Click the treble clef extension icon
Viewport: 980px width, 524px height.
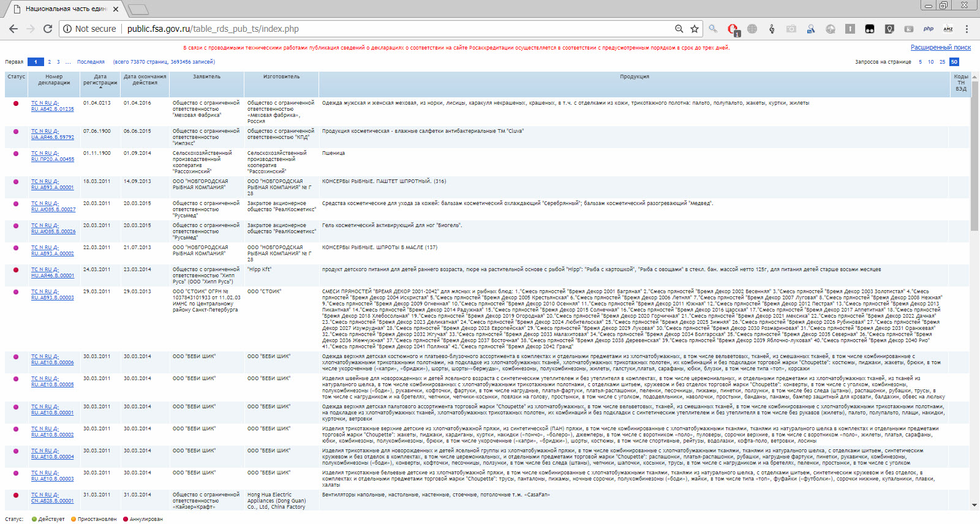coord(772,29)
